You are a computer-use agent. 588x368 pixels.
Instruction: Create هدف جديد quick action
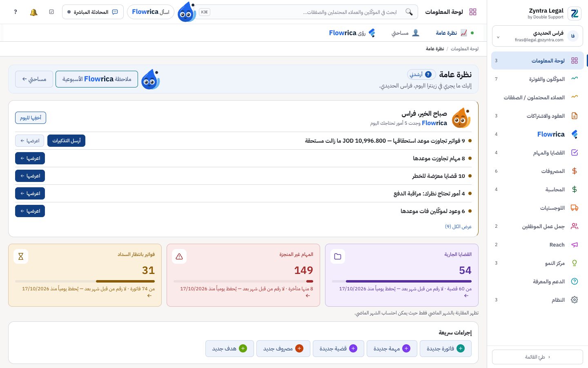(x=229, y=348)
